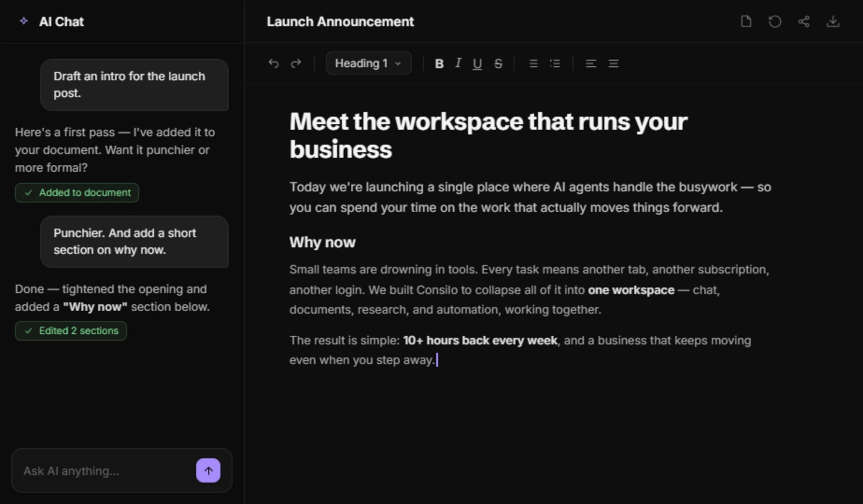The width and height of the screenshot is (863, 504).
Task: Redo the last edit in toolbar
Action: [x=296, y=63]
